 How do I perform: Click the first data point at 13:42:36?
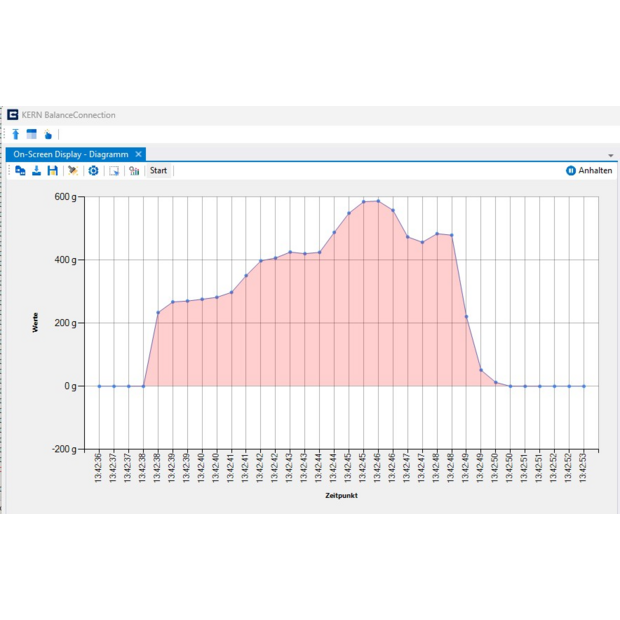coord(98,386)
